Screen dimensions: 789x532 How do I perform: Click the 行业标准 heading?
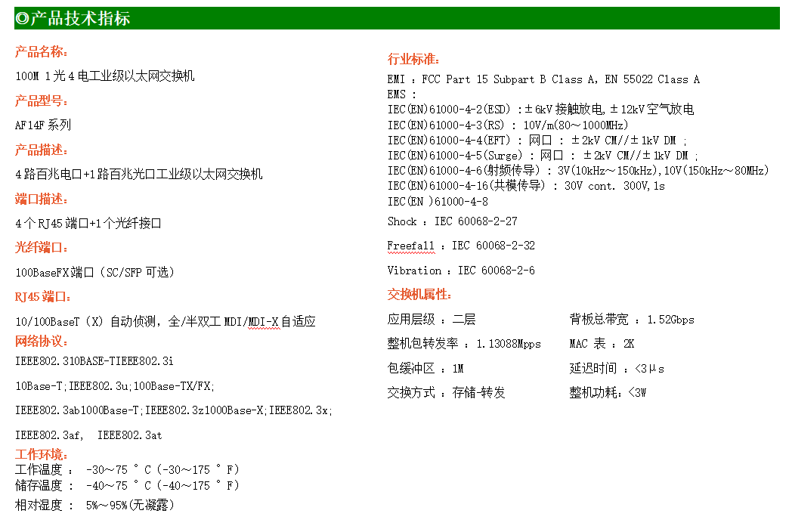[413, 60]
